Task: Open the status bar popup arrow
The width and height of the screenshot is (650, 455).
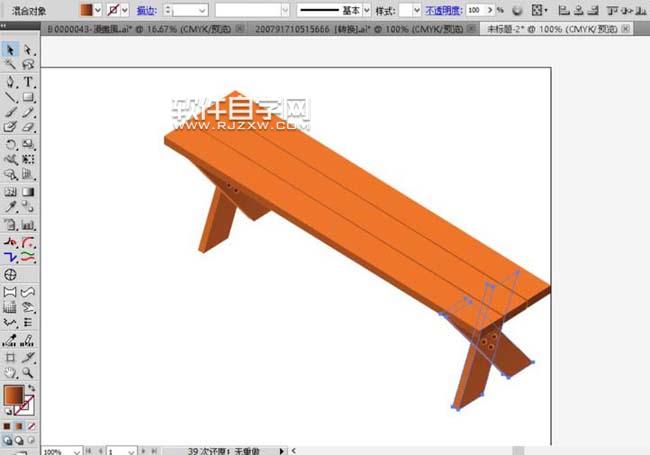Action: [x=282, y=451]
